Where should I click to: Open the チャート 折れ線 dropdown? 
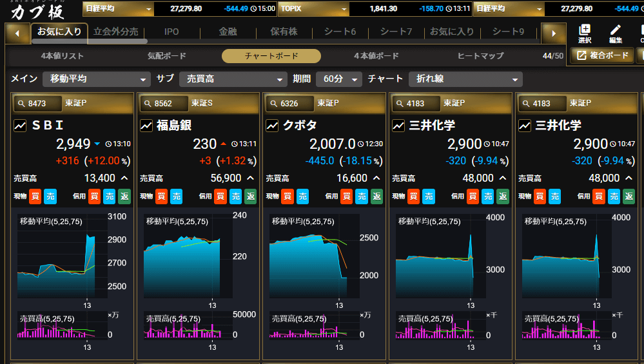click(x=465, y=79)
